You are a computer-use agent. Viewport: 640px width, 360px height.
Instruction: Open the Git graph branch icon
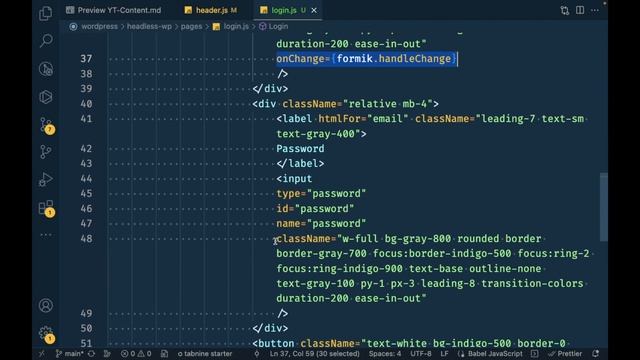tap(46, 152)
